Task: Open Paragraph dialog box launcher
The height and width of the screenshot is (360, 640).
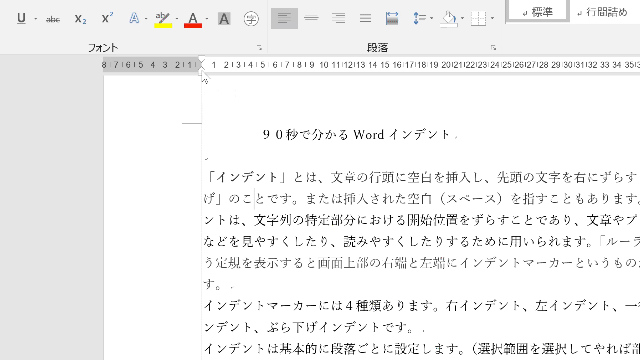Action: click(493, 48)
